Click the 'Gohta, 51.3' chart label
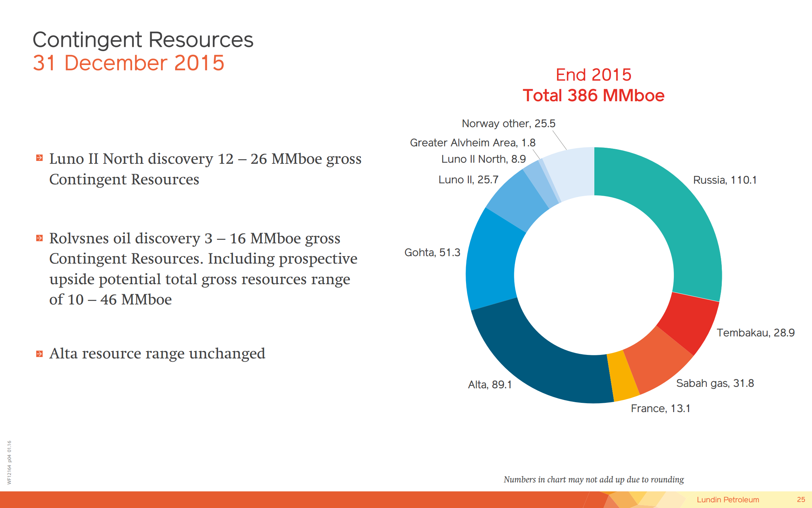Viewport: 812px width, 508px height. click(x=432, y=253)
